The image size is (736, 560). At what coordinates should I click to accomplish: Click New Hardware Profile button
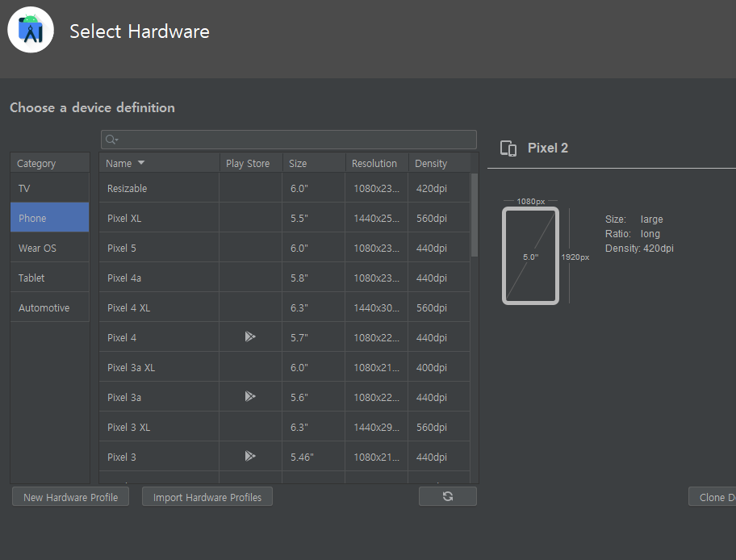tap(70, 496)
